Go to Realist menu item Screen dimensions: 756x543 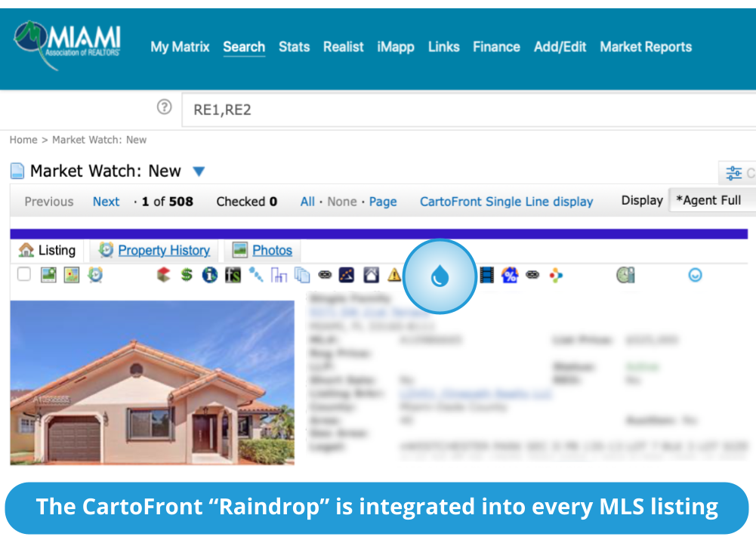pyautogui.click(x=344, y=47)
